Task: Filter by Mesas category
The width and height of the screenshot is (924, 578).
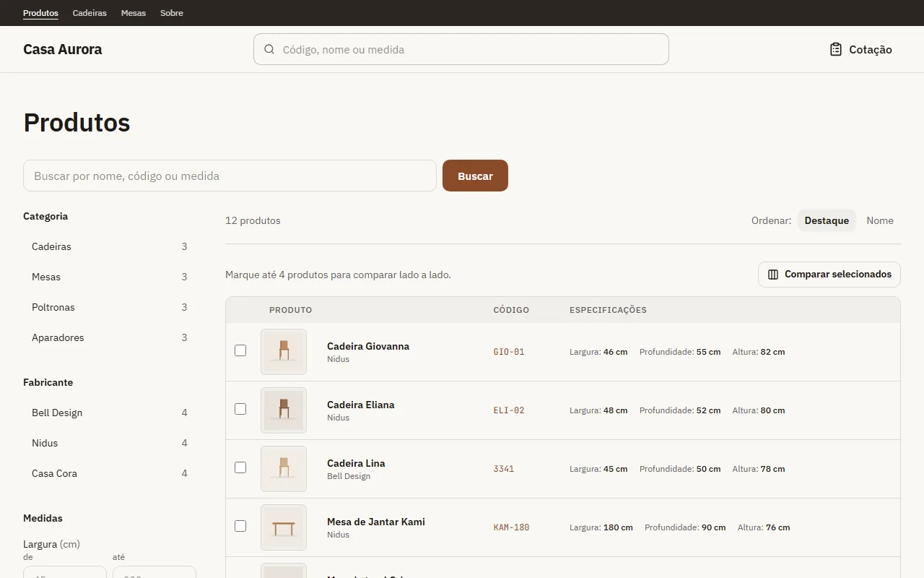Action: (110, 277)
